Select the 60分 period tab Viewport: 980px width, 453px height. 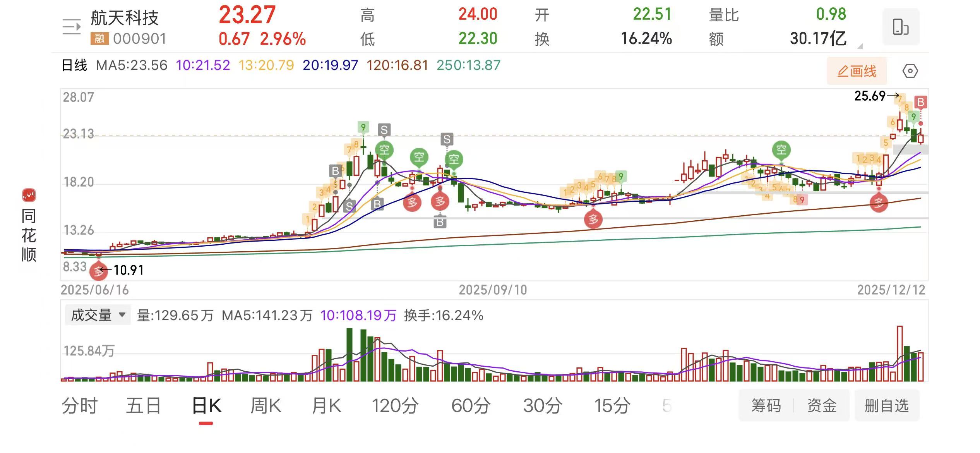(x=471, y=406)
